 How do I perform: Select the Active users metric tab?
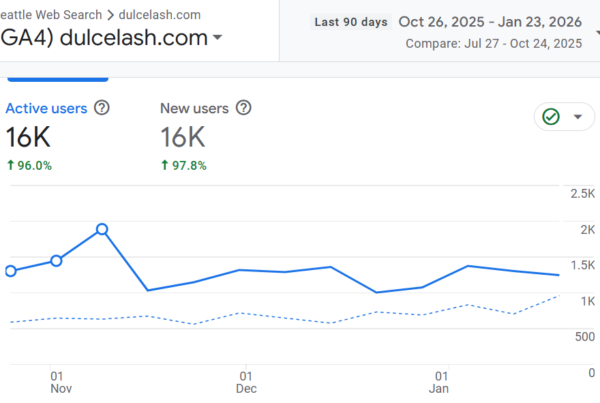(45, 108)
